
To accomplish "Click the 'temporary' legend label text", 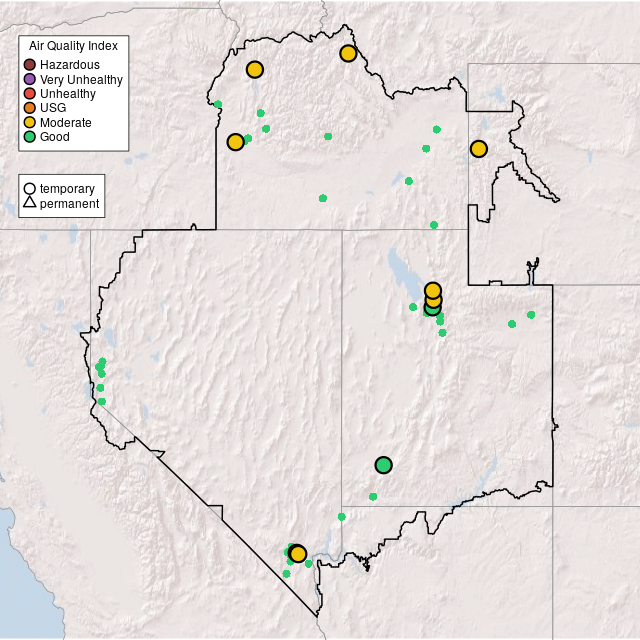I will point(67,188).
